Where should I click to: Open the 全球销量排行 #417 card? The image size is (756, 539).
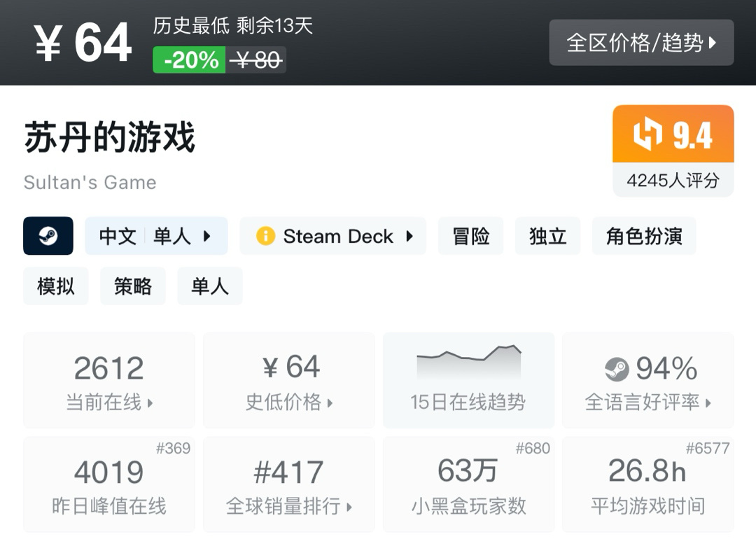tap(289, 484)
